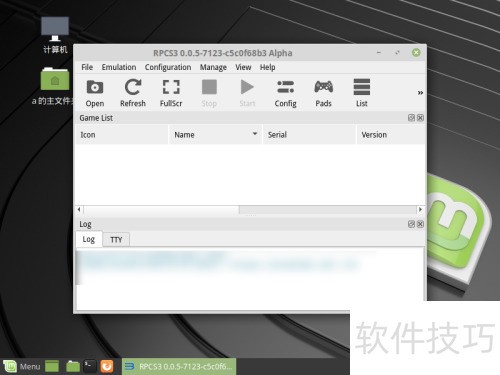Screen dimensions: 500x375
Task: Toggle FullScr fullscreen mode
Action: [171, 93]
